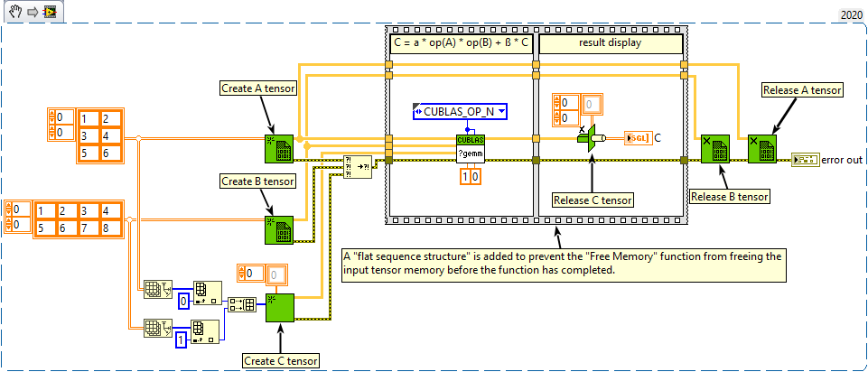The height and width of the screenshot is (372, 868).
Task: Select the Release B tensor node
Action: click(714, 149)
